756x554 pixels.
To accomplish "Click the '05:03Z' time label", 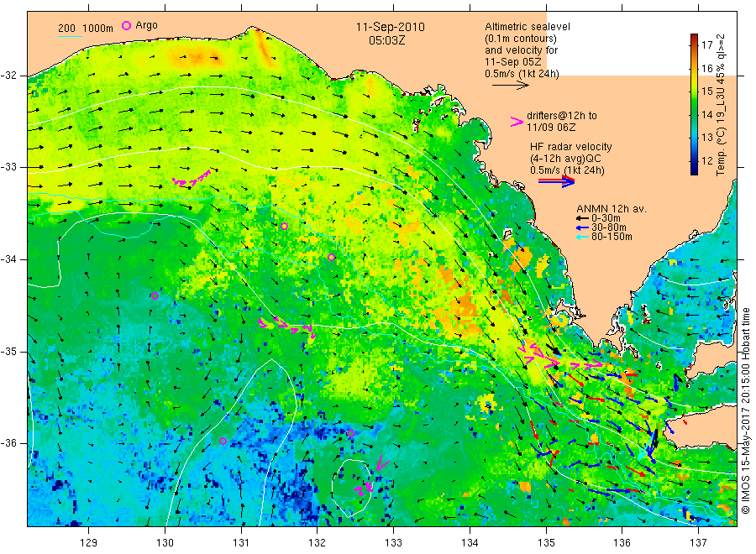I will pos(386,41).
